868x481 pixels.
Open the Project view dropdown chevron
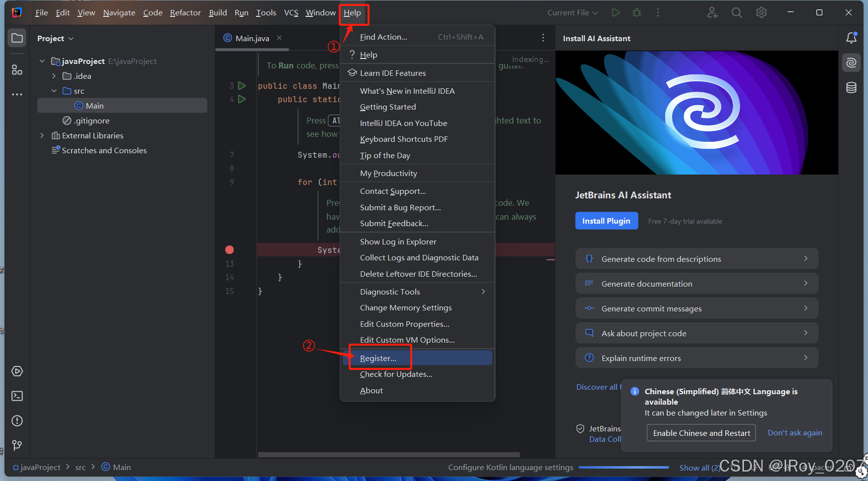[x=71, y=39]
